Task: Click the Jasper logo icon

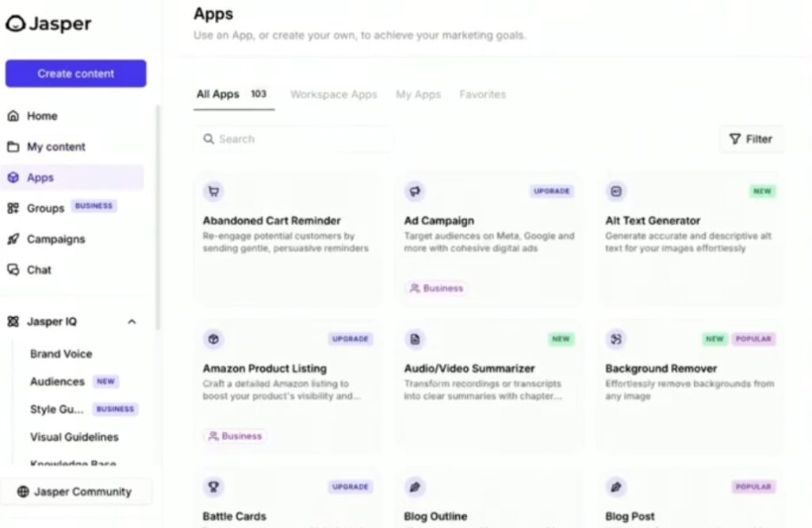Action: click(16, 23)
